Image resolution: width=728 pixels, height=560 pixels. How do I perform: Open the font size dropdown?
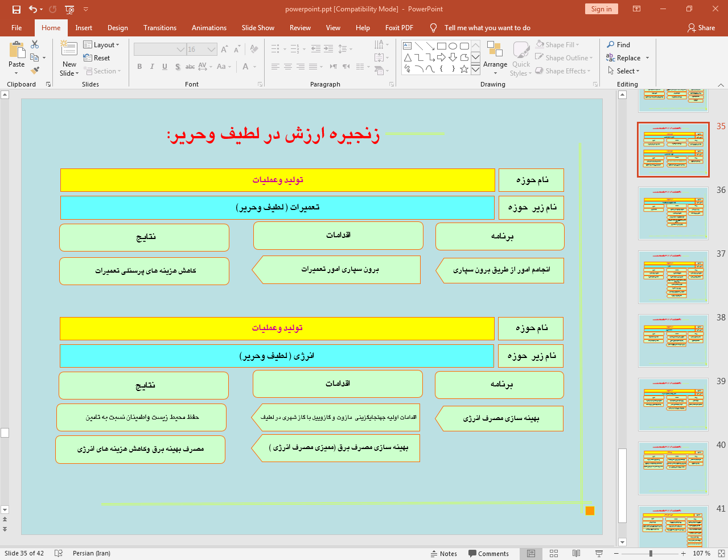click(x=212, y=50)
